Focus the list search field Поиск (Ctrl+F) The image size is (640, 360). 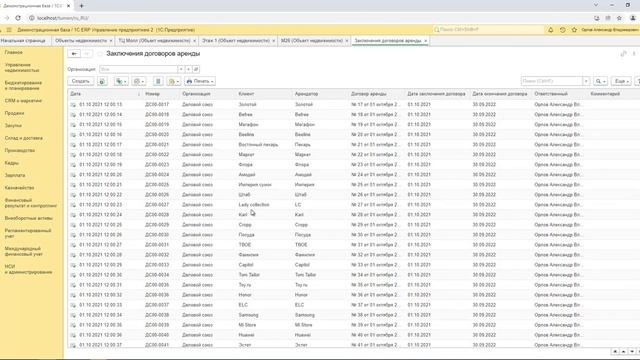click(x=551, y=81)
